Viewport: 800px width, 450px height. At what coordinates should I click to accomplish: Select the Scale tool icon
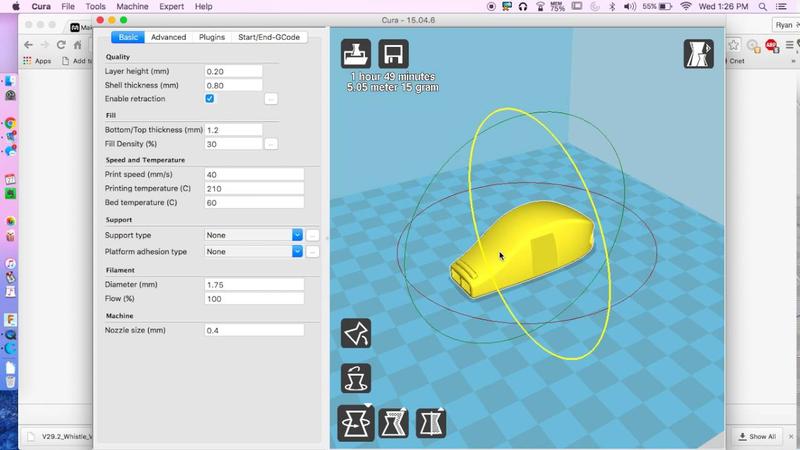tap(393, 422)
